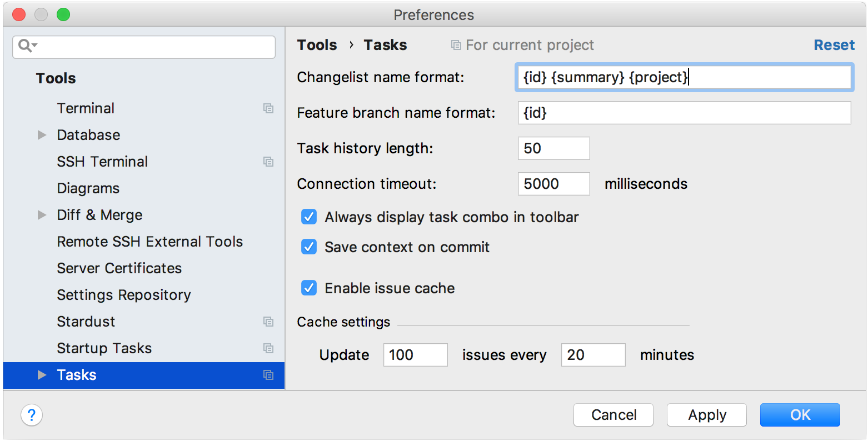
Task: Click the Apply button
Action: click(707, 415)
